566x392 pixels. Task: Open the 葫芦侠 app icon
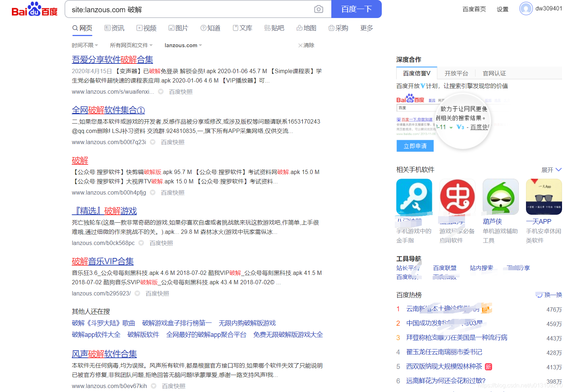pyautogui.click(x=501, y=197)
